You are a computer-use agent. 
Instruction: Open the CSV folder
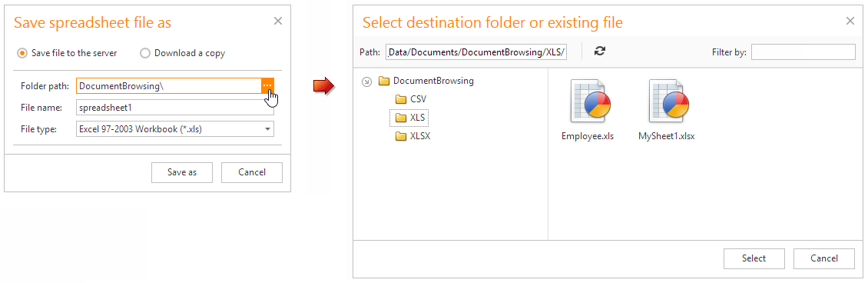click(x=411, y=99)
